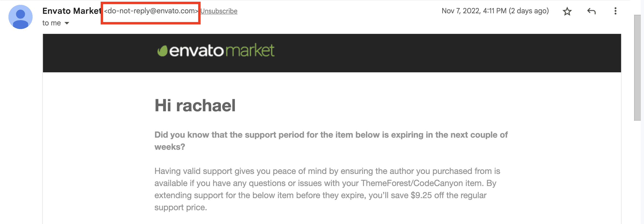Open the three-dot more options menu

(x=615, y=11)
